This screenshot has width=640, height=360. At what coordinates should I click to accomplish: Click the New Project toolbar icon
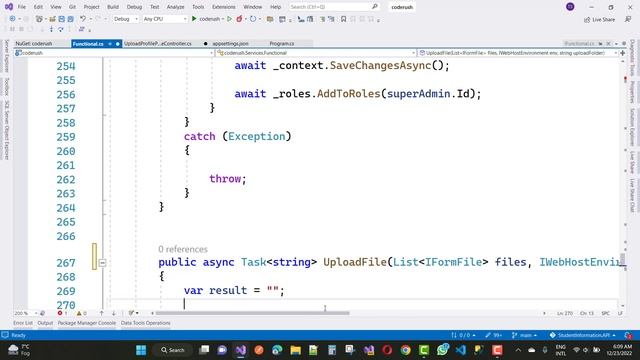tap(39, 19)
